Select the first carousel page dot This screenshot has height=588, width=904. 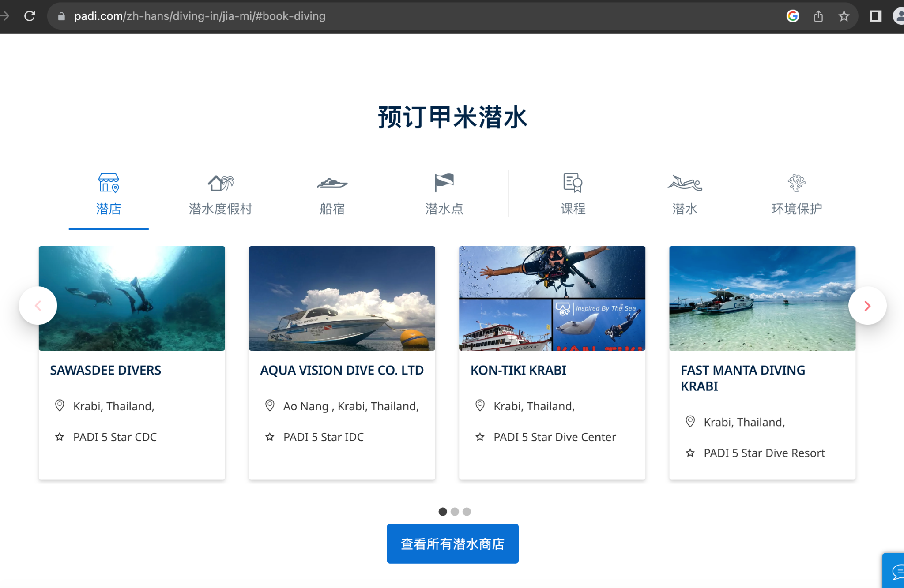coord(443,512)
